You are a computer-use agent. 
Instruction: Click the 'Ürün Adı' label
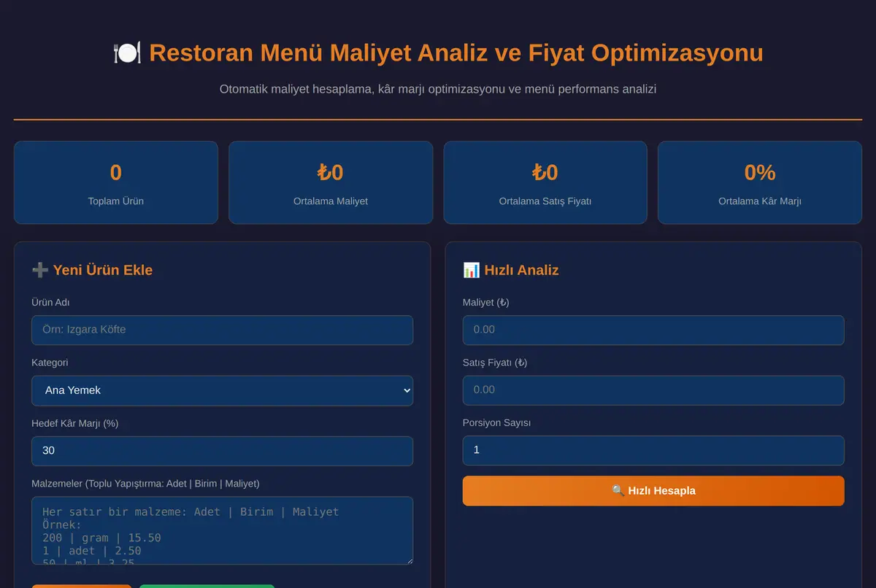tap(50, 302)
